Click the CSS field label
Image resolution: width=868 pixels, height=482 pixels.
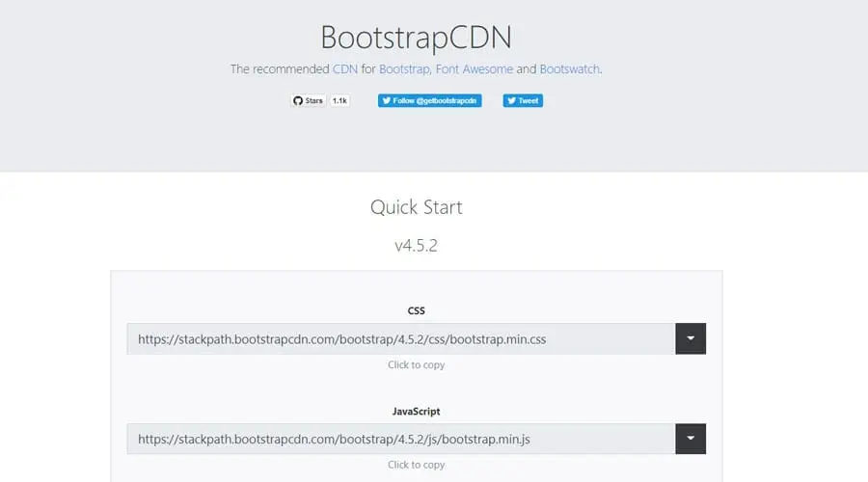coord(417,311)
